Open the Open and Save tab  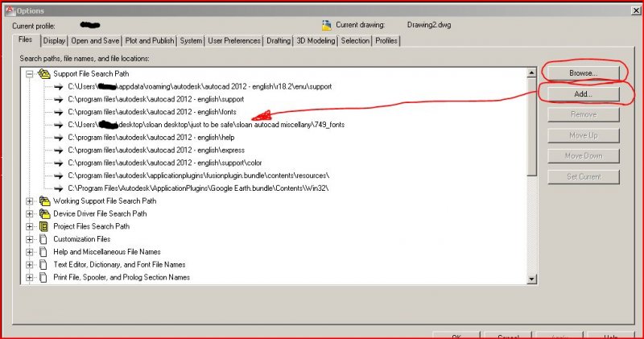tap(95, 41)
